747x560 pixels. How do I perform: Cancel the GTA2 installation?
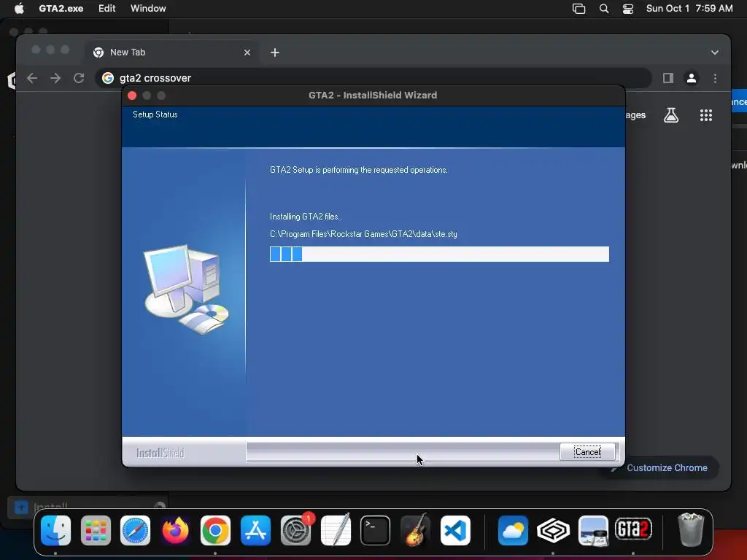tap(587, 452)
